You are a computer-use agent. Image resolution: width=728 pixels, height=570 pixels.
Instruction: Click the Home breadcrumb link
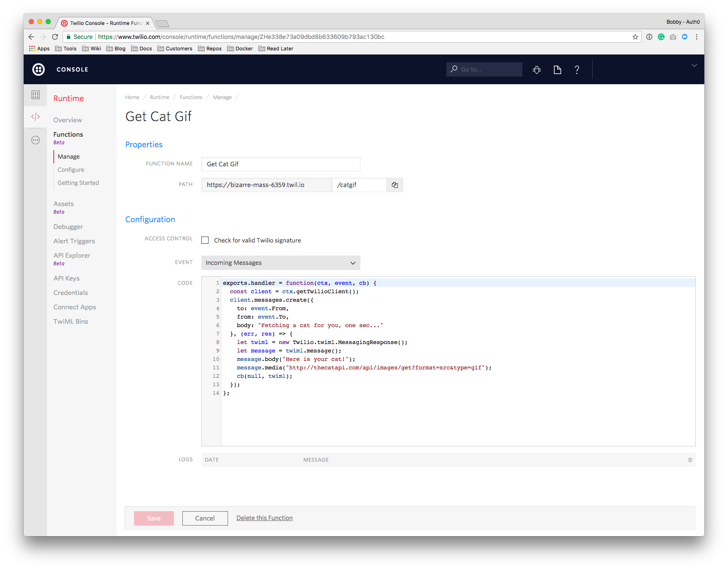tap(132, 97)
